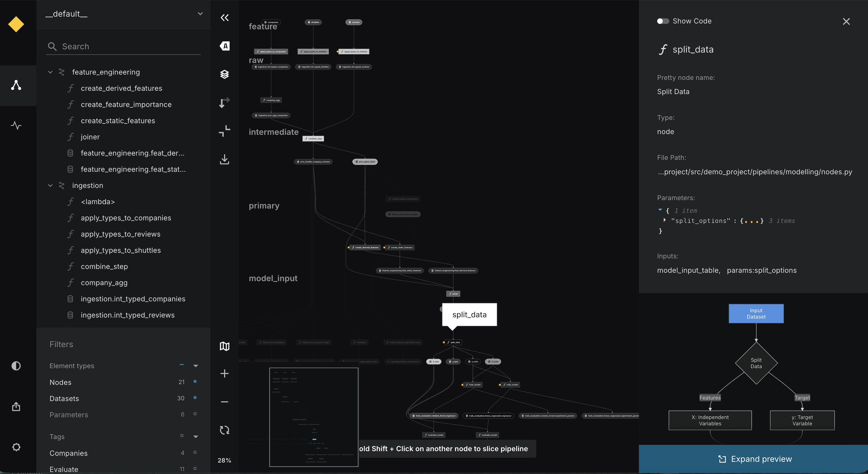
Task: Click dataset icon beside feature_engineering.feat_der...
Action: click(70, 153)
